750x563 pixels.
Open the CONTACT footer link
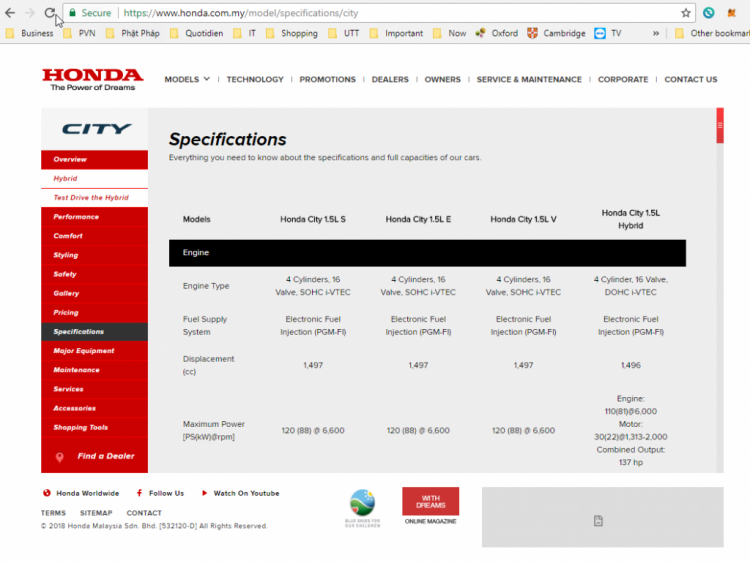[x=144, y=513]
